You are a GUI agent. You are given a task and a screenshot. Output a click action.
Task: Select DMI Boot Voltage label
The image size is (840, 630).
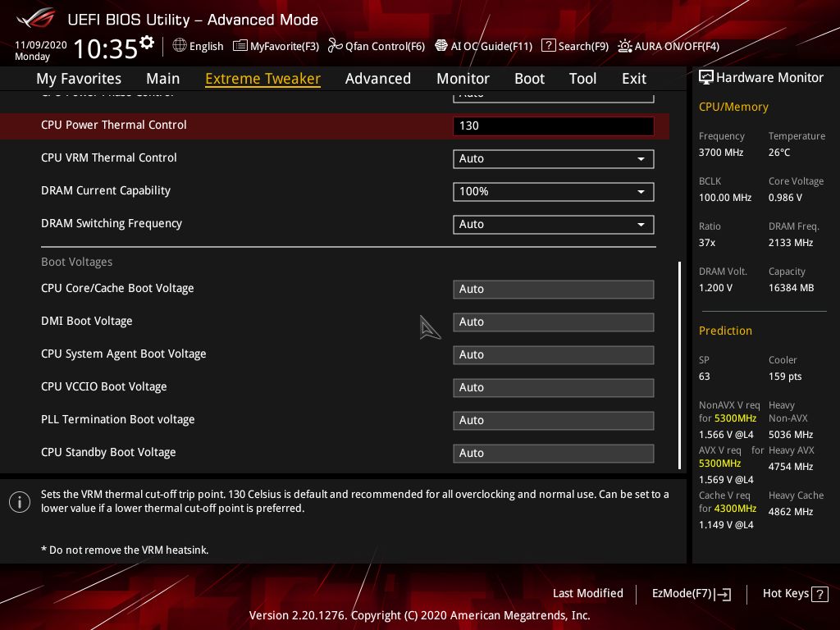click(x=87, y=321)
